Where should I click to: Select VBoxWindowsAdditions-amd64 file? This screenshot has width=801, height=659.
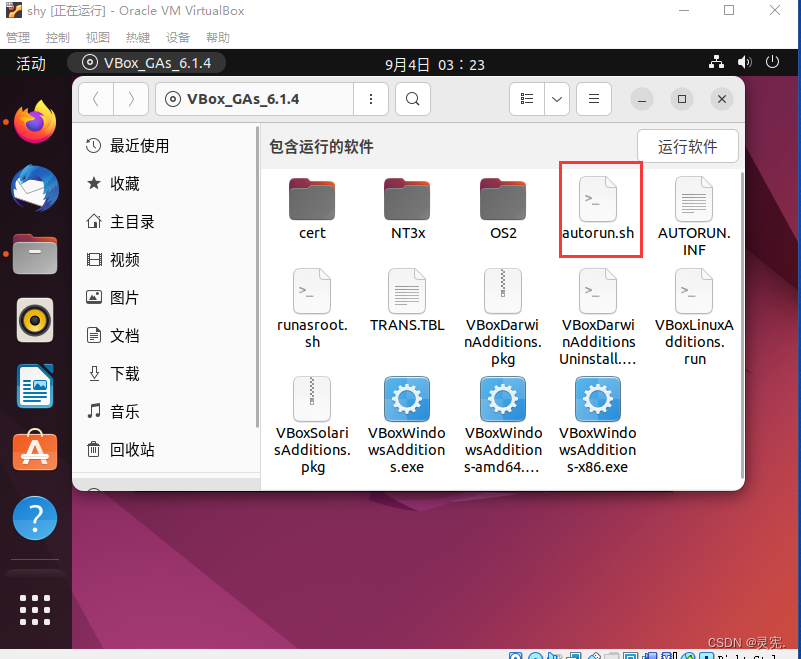503,425
